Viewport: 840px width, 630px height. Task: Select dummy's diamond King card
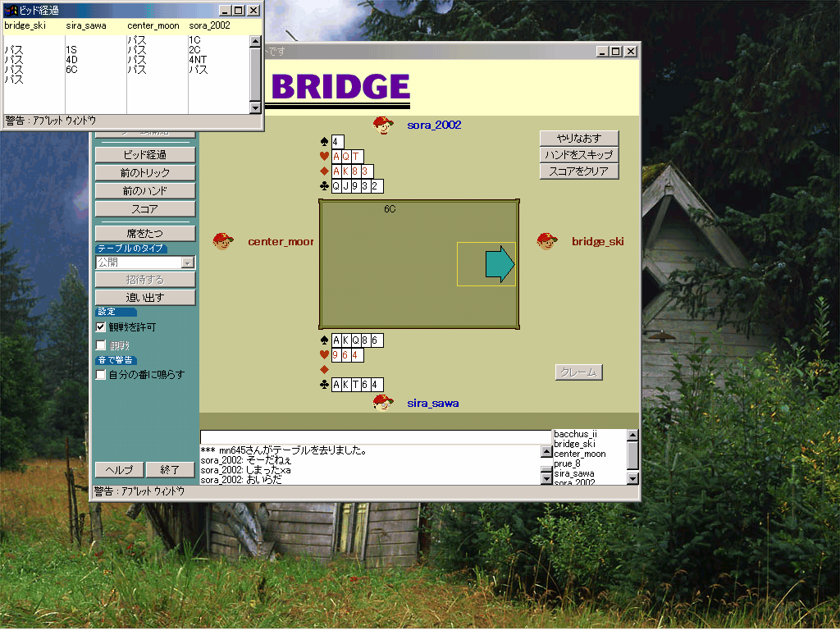[345, 171]
